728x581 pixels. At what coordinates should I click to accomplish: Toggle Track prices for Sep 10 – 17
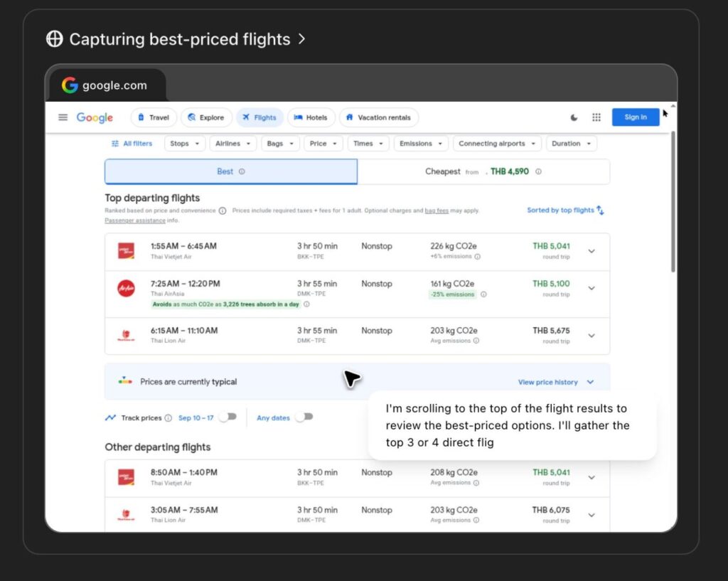click(228, 417)
